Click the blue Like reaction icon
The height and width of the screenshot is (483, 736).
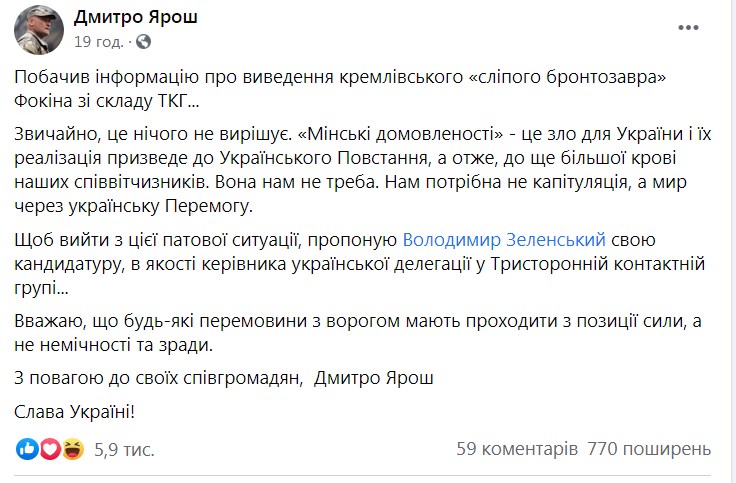[x=27, y=449]
